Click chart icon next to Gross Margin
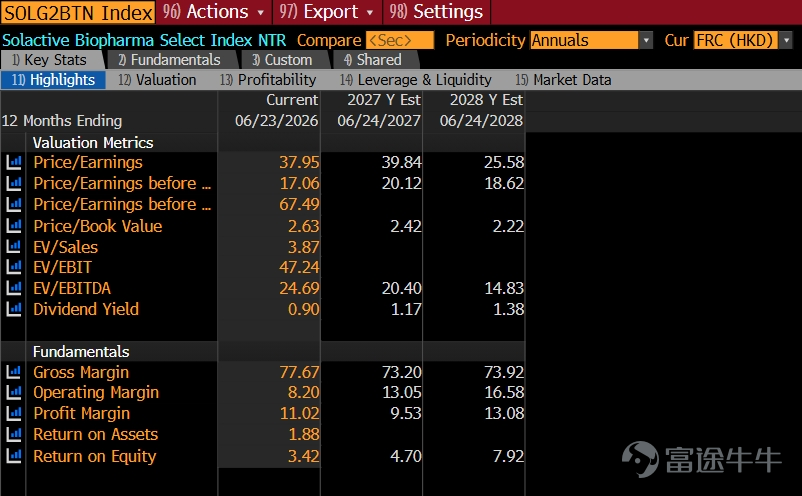This screenshot has height=496, width=802. (14, 372)
